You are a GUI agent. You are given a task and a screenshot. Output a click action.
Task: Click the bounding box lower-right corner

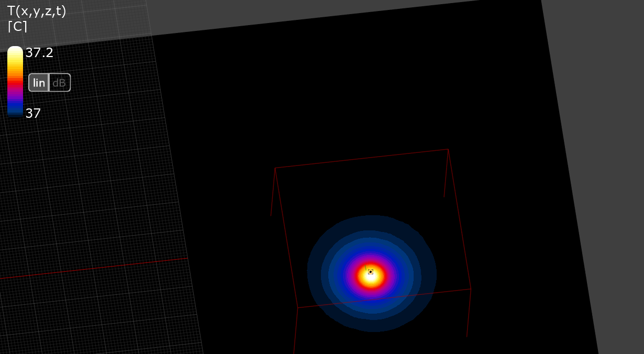click(471, 289)
